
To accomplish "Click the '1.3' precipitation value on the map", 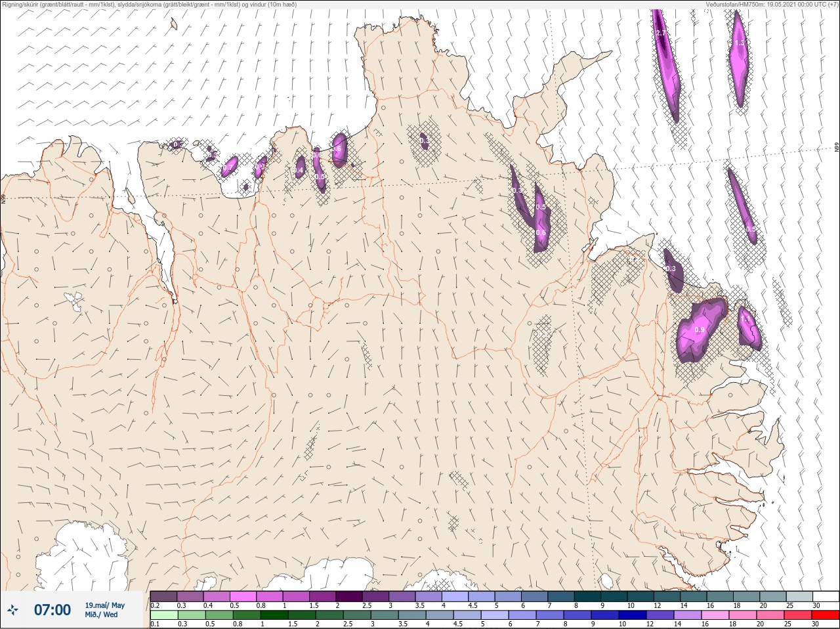I will tap(740, 43).
